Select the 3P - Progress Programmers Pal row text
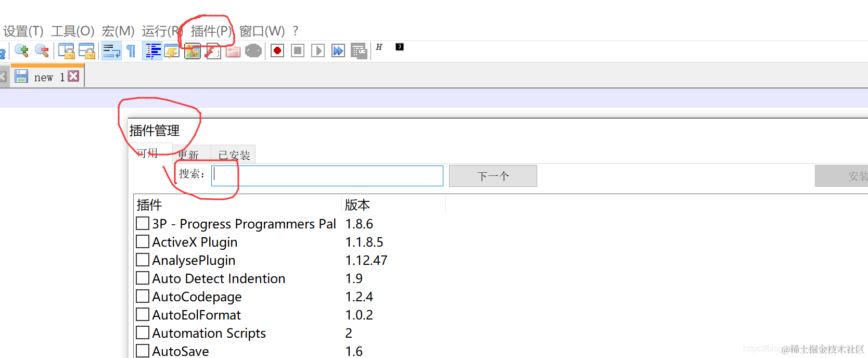The height and width of the screenshot is (358, 868). [244, 224]
